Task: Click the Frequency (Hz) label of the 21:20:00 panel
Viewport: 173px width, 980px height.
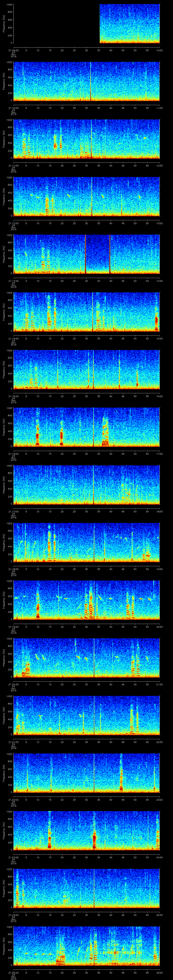Action: 4,658
